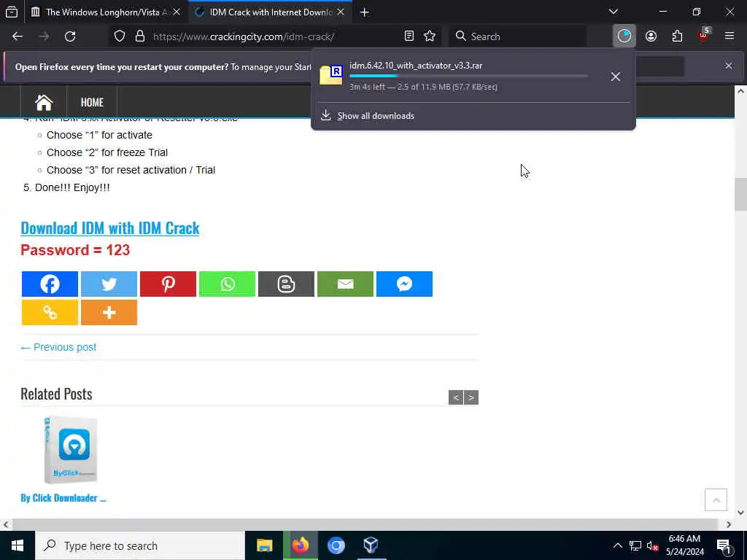Dismiss the Open Firefox every time notification
Viewport: 747px width, 560px height.
coord(729,66)
